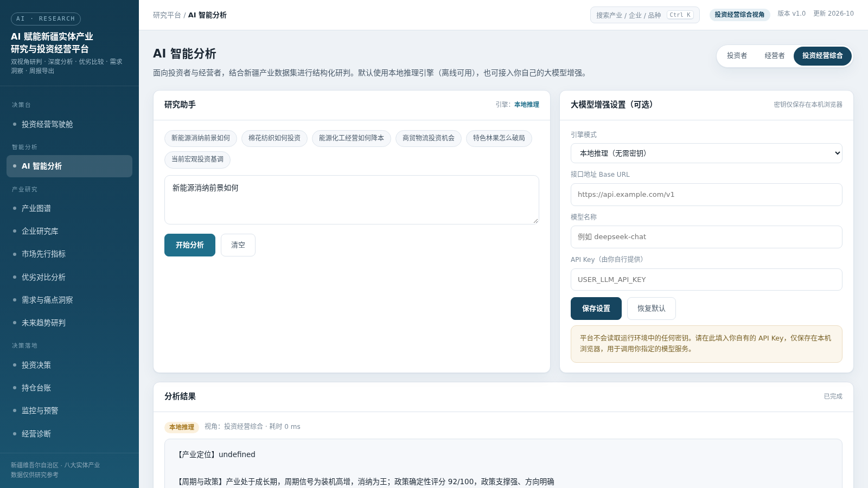Go to 企业研究库
Screen dimensions: 868x488
69,231
